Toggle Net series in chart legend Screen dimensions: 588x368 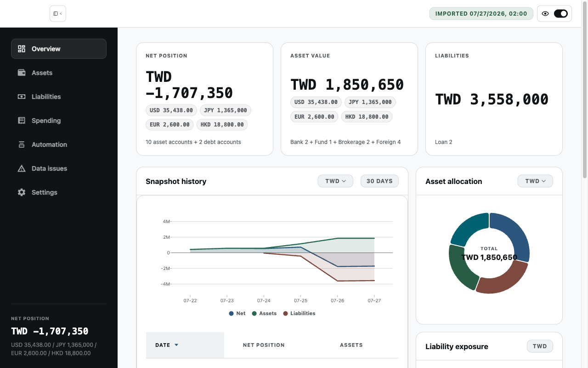[x=237, y=313]
